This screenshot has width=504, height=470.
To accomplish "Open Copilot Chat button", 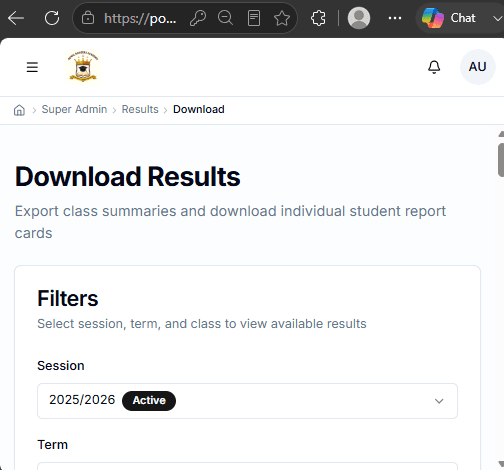I will (449, 18).
